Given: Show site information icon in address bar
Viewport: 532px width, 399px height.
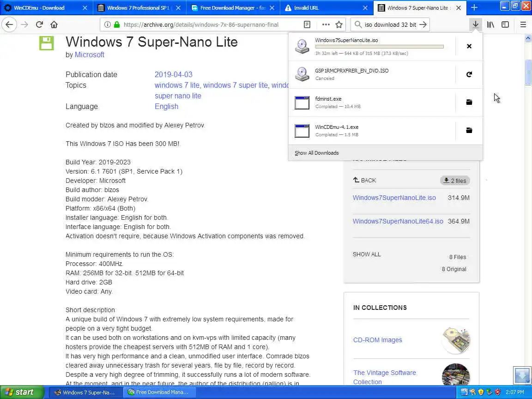Looking at the screenshot, I should coord(107,24).
